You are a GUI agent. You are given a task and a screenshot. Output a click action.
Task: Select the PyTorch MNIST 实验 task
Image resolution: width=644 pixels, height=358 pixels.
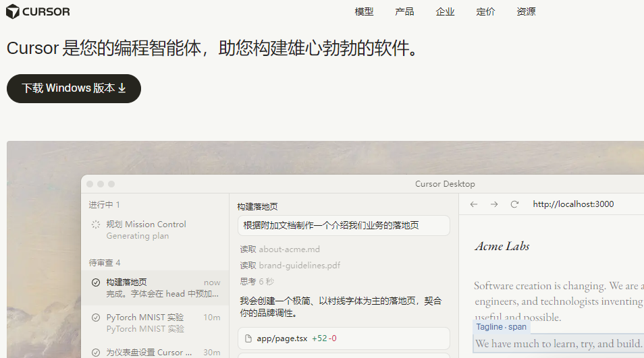click(x=155, y=323)
